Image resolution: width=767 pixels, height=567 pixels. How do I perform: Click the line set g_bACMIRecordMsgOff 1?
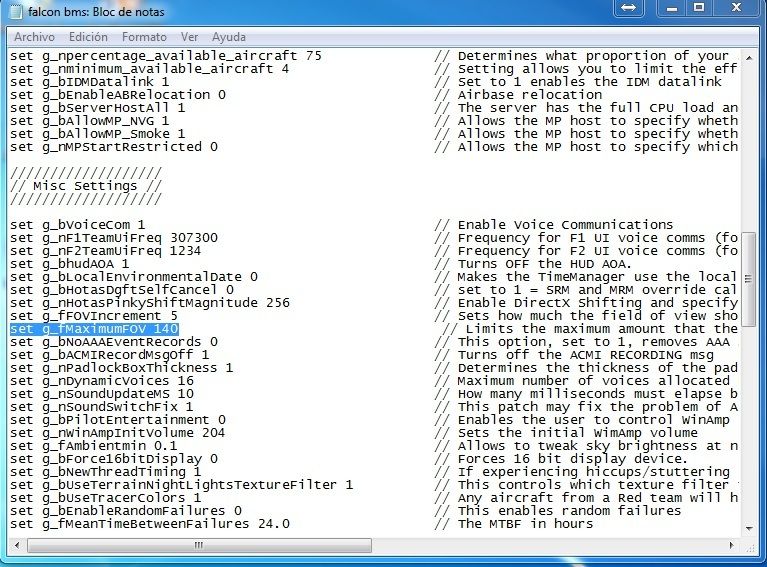pos(110,355)
